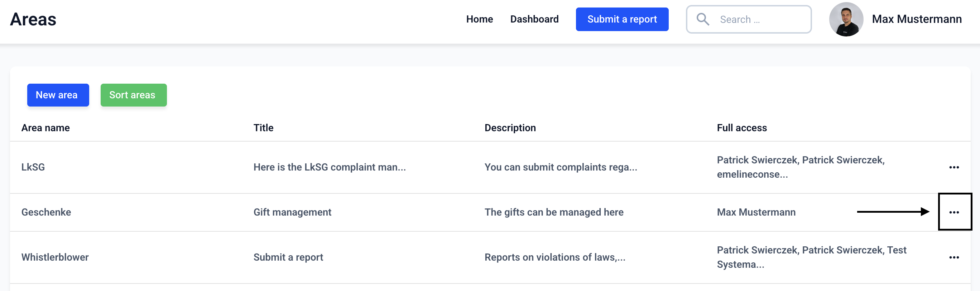Open the Dashboard menu item
Screen dimensions: 980x291
534,19
